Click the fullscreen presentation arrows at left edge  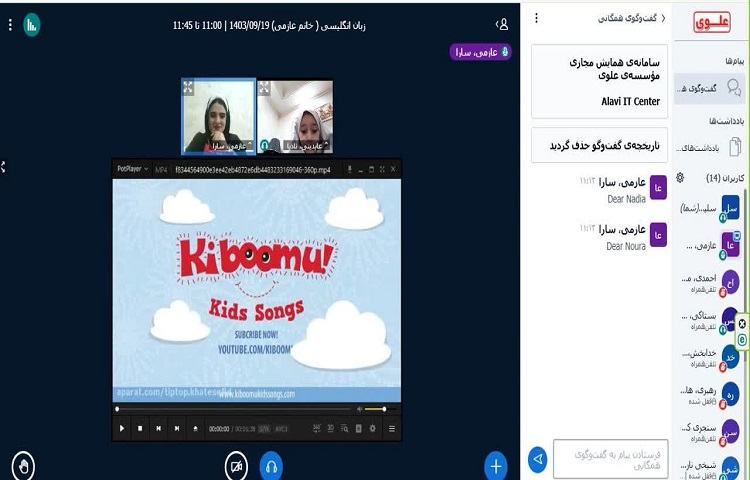tap(3, 167)
